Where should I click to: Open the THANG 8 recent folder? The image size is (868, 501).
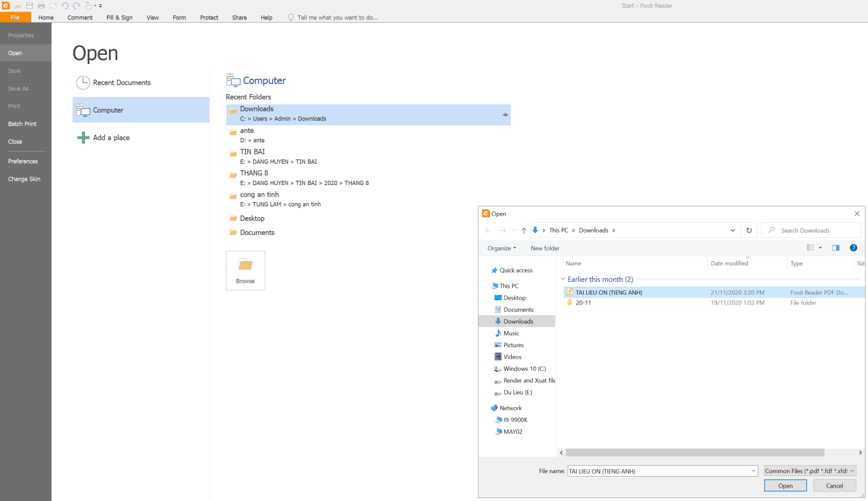(368, 178)
